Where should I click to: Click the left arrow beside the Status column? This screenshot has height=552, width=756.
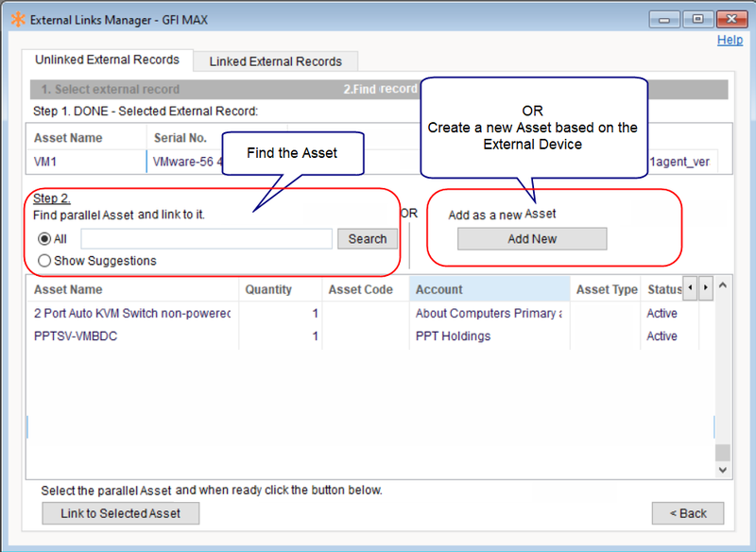(x=689, y=288)
